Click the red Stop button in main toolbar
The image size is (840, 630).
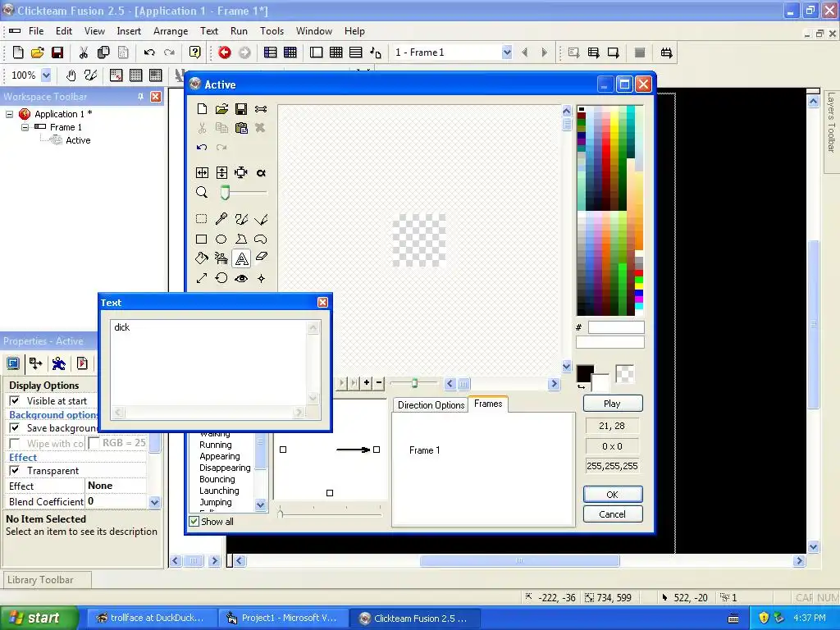(225, 52)
